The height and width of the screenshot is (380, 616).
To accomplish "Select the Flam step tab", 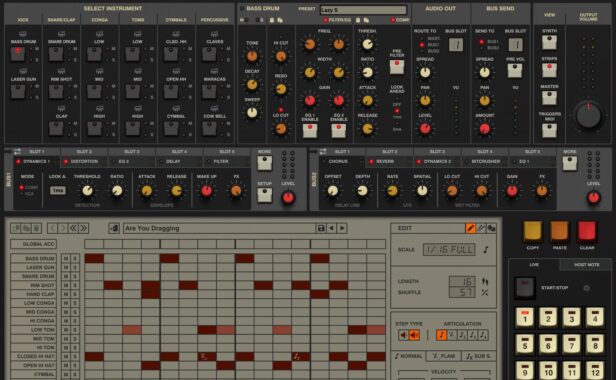I will coord(444,356).
